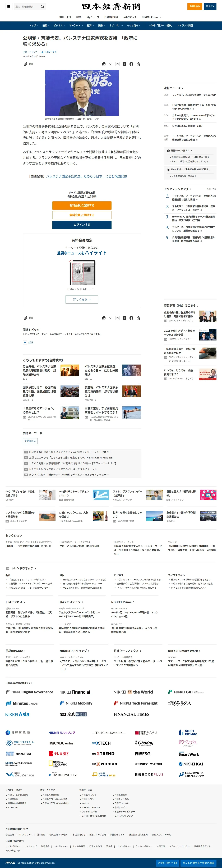This screenshot has width=222, height=868.
Task: Click the upload share icon under the headline
Action: pos(138,64)
